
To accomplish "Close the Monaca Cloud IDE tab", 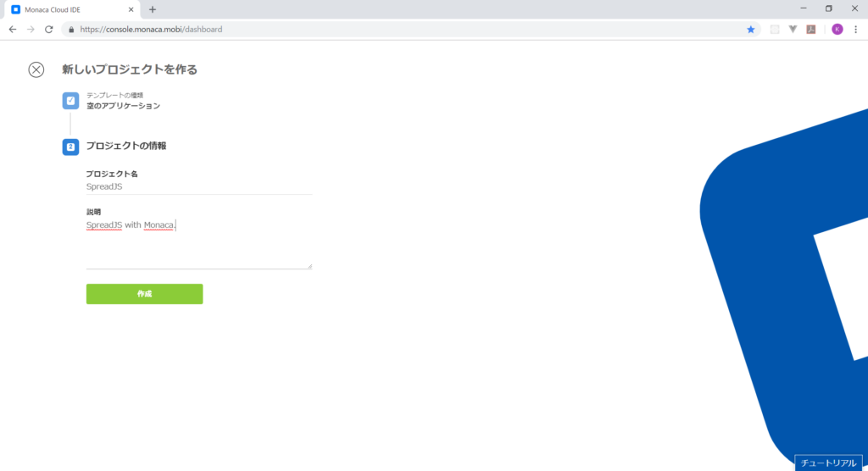I will (131, 9).
